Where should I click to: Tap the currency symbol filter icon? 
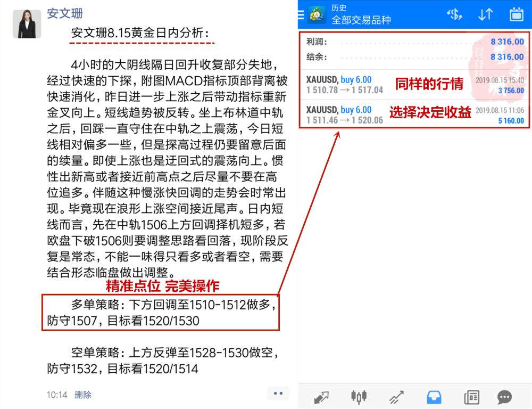[x=454, y=14]
